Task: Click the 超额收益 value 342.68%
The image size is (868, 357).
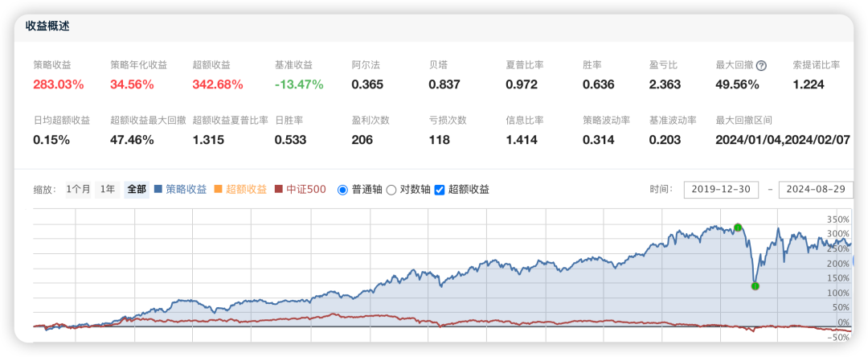Action: [x=218, y=84]
